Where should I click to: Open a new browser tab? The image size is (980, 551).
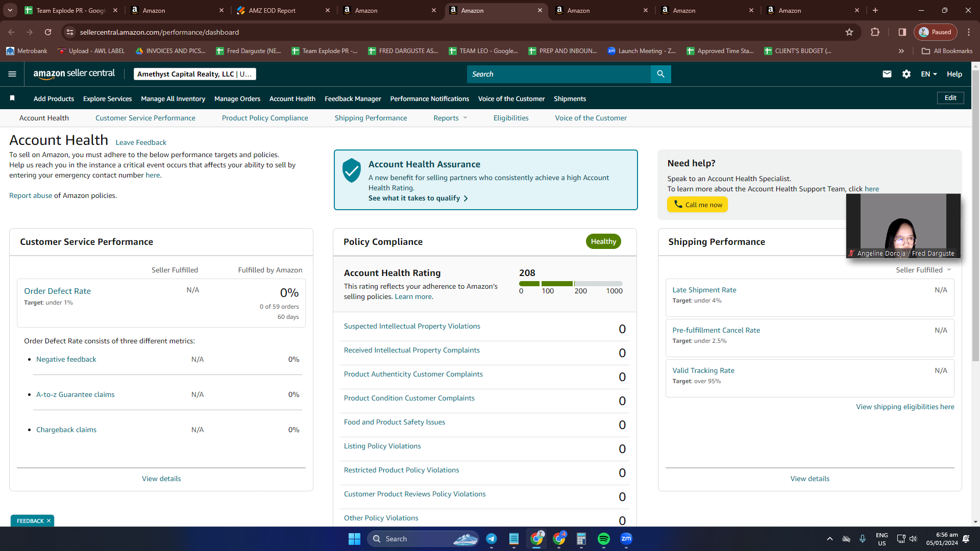(875, 10)
